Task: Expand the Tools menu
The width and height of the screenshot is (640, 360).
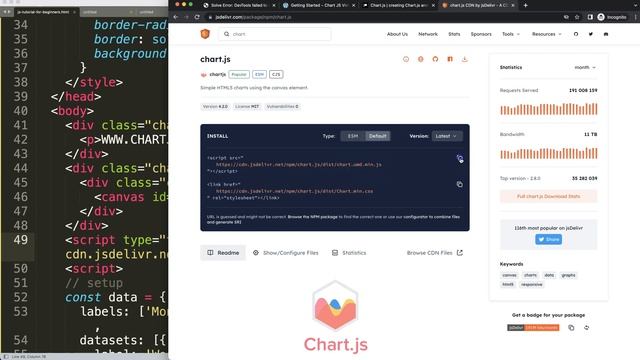Action: click(x=511, y=34)
